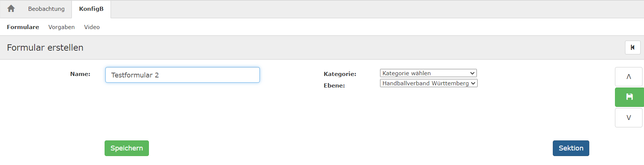Switch to the Beobachtung tab
The height and width of the screenshot is (165, 644).
click(46, 9)
